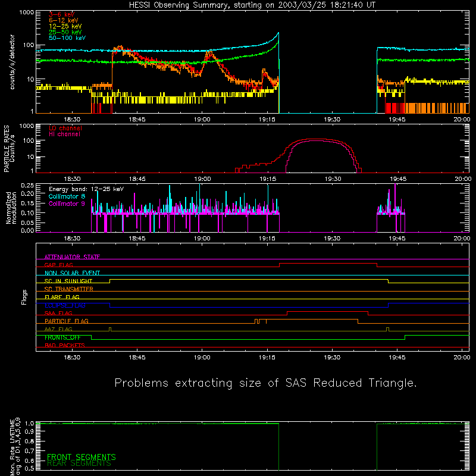Select the 6-12 keV legend label
476x476 pixels.
click(x=64, y=20)
